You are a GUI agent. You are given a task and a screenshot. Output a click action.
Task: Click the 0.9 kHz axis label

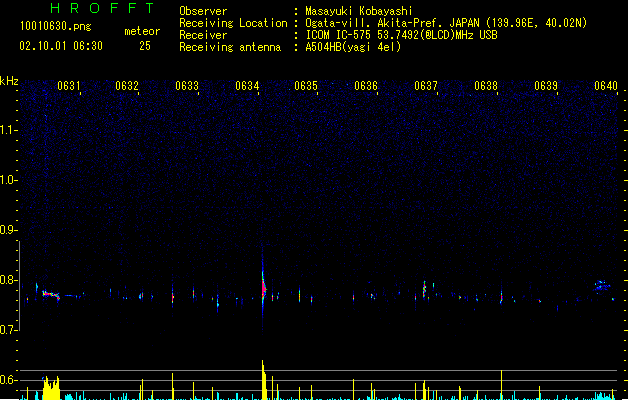[8, 230]
